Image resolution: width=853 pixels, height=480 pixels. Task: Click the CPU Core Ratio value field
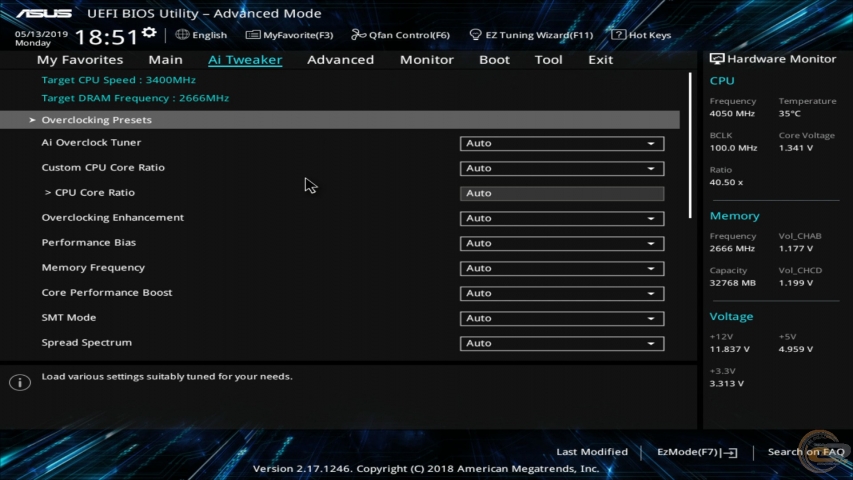[562, 193]
